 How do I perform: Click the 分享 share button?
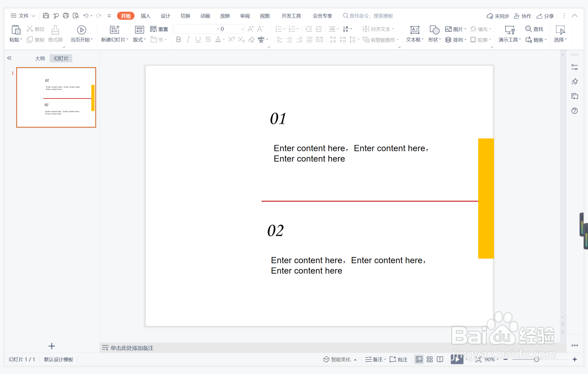[x=545, y=16]
